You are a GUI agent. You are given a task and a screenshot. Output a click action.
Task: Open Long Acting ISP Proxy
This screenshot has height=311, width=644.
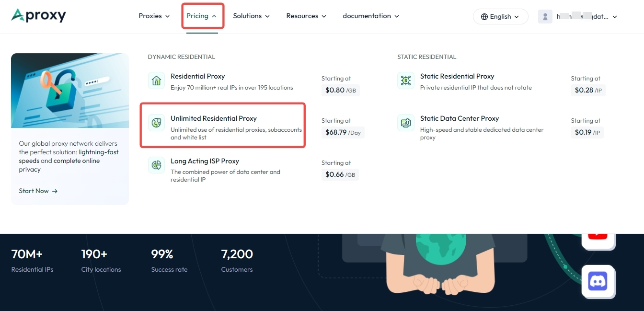205,161
